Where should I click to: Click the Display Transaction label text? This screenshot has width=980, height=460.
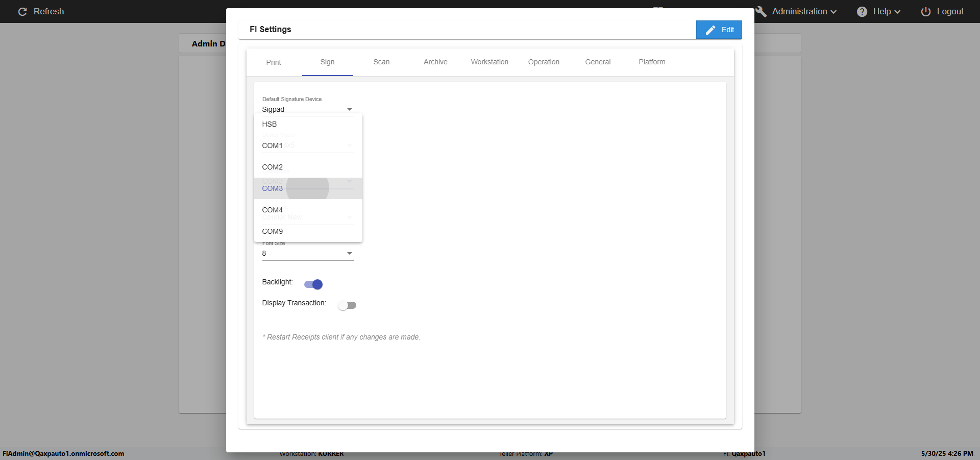tap(294, 303)
